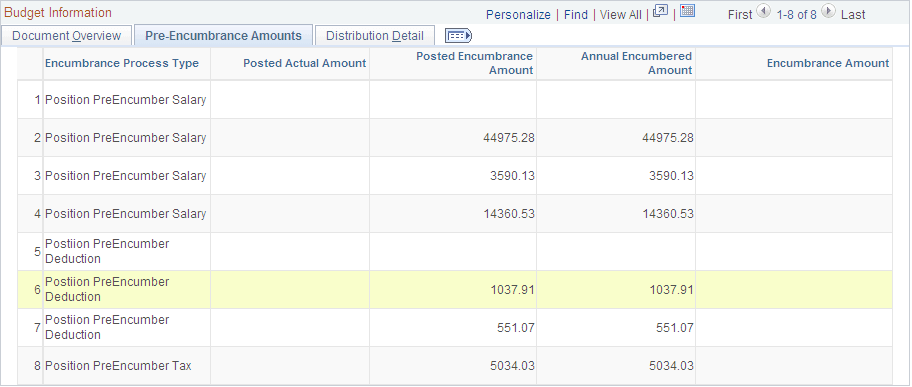
Task: Click the Budget Information section title
Action: click(x=58, y=12)
